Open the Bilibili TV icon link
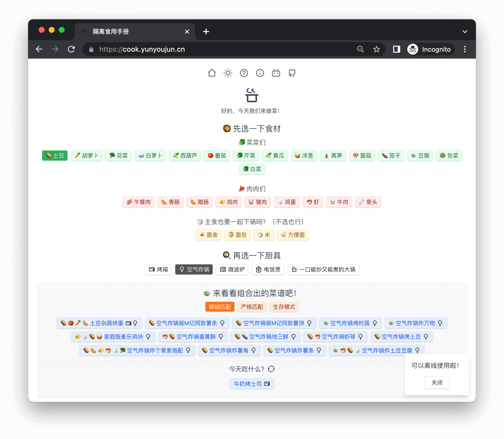 coord(276,73)
